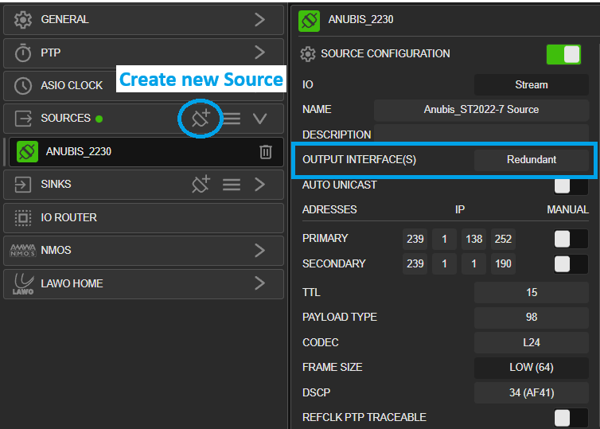Click the ASIO CLOCK clock icon
The image size is (600, 429).
coord(23,85)
